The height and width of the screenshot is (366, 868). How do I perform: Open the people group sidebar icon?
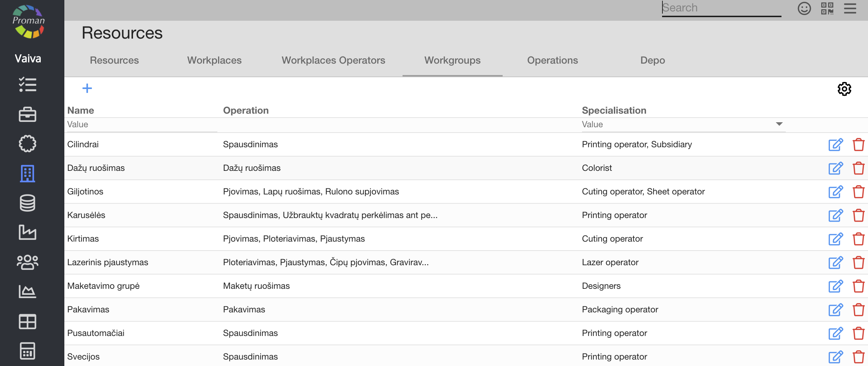point(28,262)
